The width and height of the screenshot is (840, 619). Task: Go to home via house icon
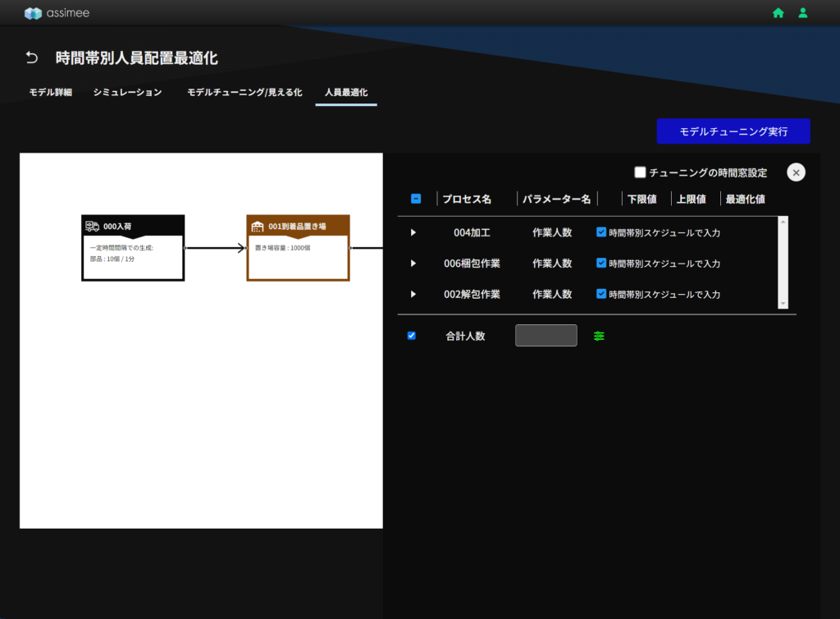(x=778, y=13)
